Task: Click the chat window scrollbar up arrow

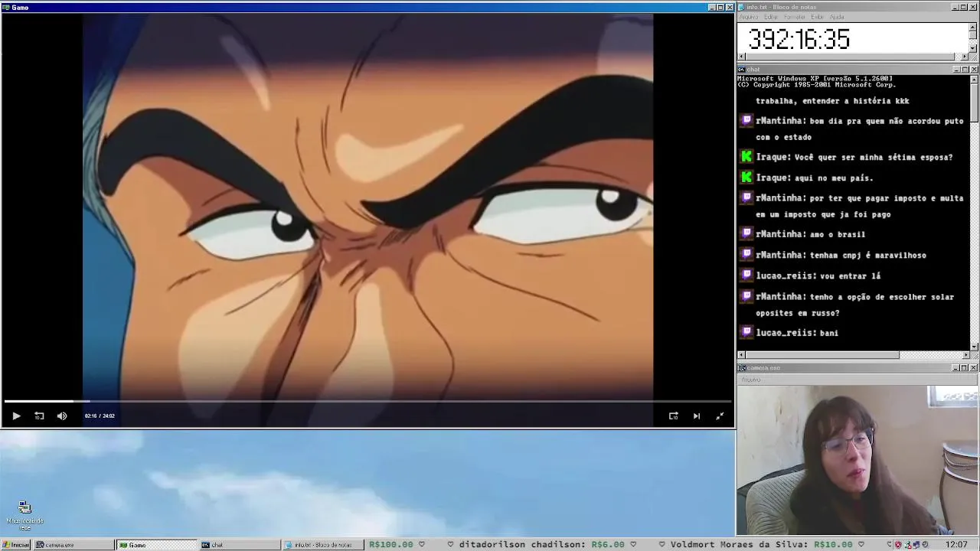Action: point(974,79)
